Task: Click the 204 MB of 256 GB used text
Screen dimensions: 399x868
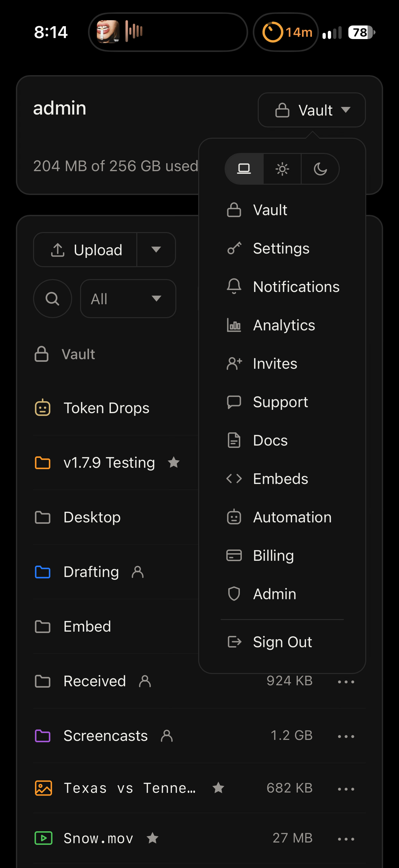Action: coord(115,166)
